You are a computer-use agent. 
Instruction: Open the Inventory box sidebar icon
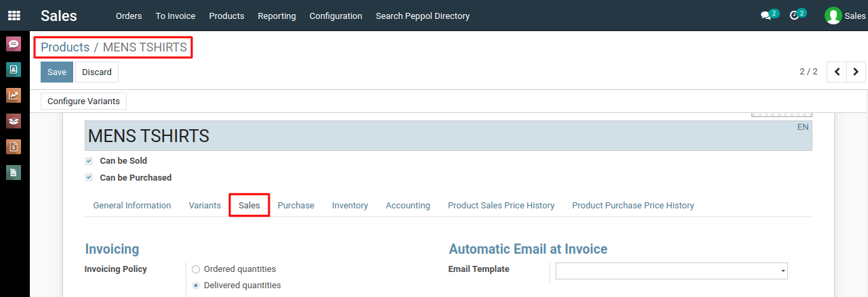14,121
